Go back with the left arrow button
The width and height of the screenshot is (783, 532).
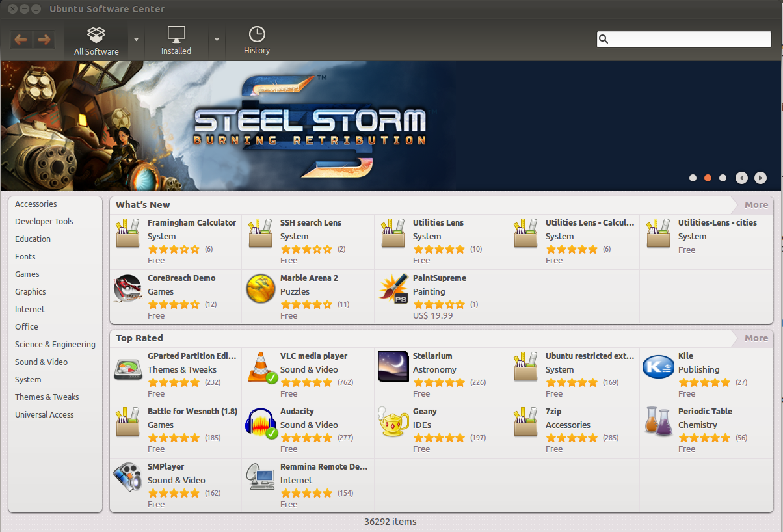21,40
